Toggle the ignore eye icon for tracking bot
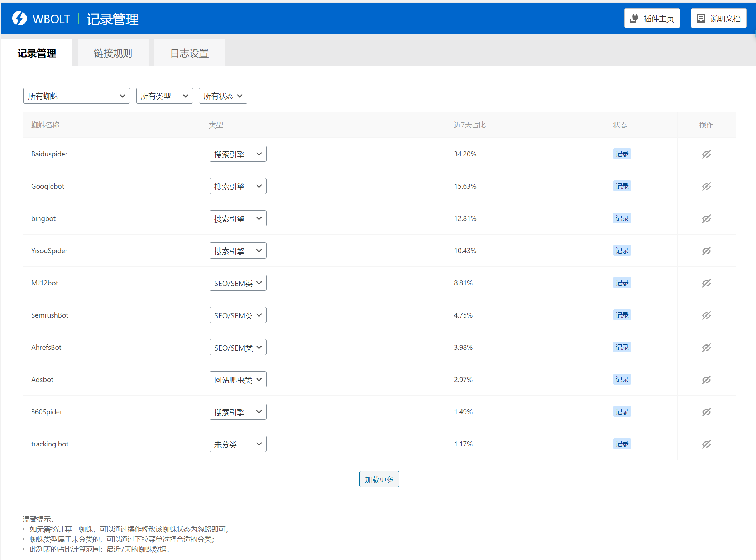The height and width of the screenshot is (560, 756). [x=706, y=444]
